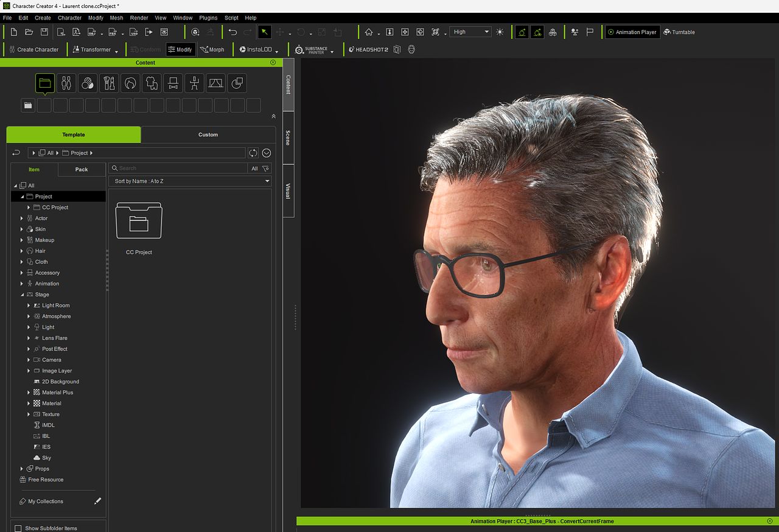Toggle the Modify panel button

(x=180, y=49)
